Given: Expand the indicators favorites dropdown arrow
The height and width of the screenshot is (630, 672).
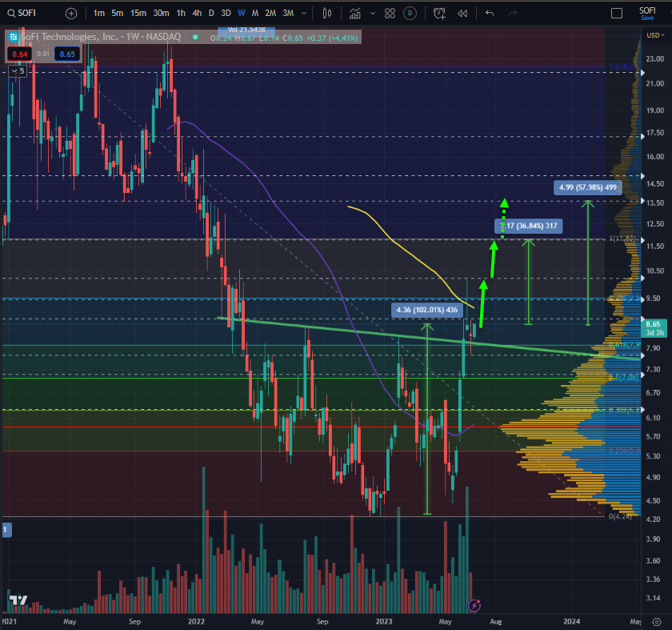Looking at the screenshot, I should click(x=373, y=14).
